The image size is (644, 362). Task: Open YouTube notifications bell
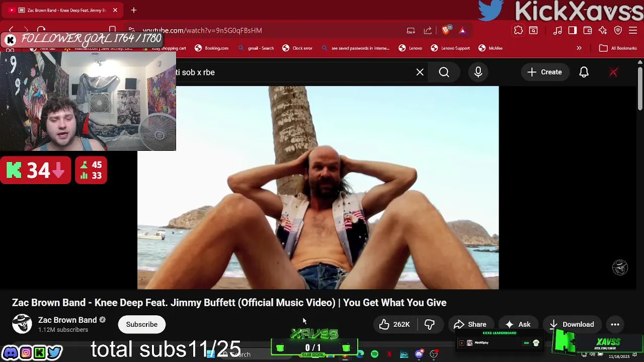[x=584, y=72]
